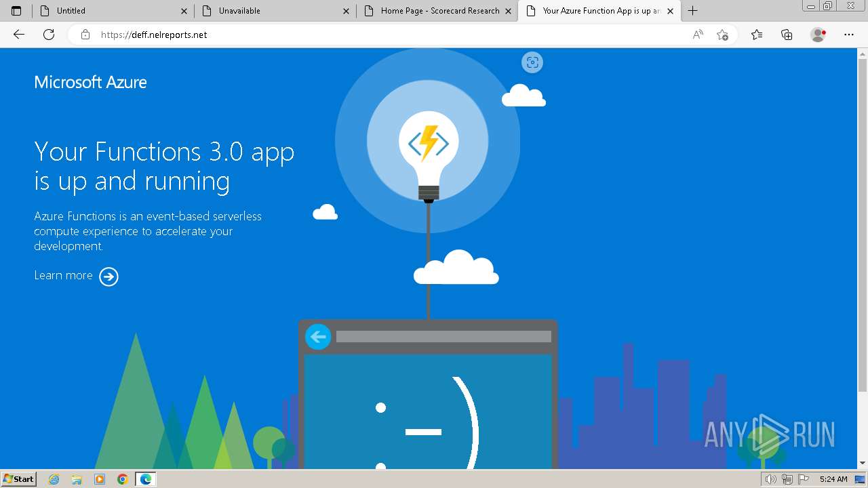Close the Azure Function App tab
This screenshot has width=868, height=488.
[670, 11]
